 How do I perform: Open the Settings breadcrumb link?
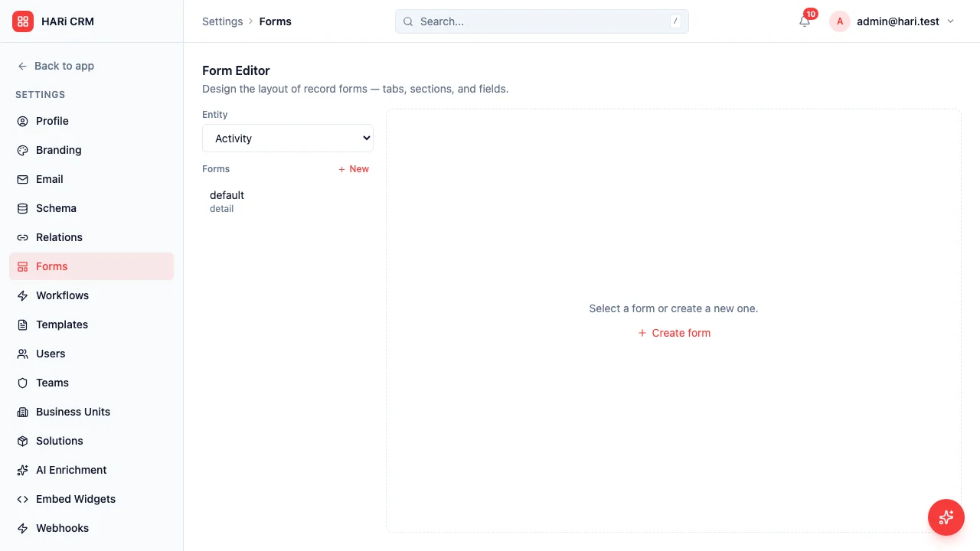point(222,21)
